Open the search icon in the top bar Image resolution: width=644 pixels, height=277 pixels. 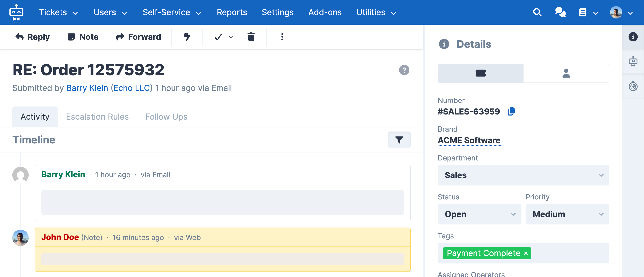point(537,12)
